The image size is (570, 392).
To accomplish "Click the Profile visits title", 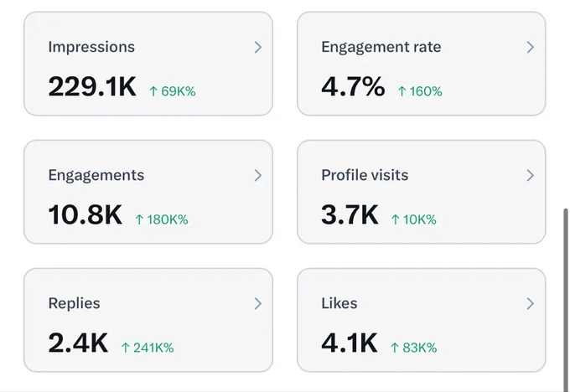I will pyautogui.click(x=365, y=175).
